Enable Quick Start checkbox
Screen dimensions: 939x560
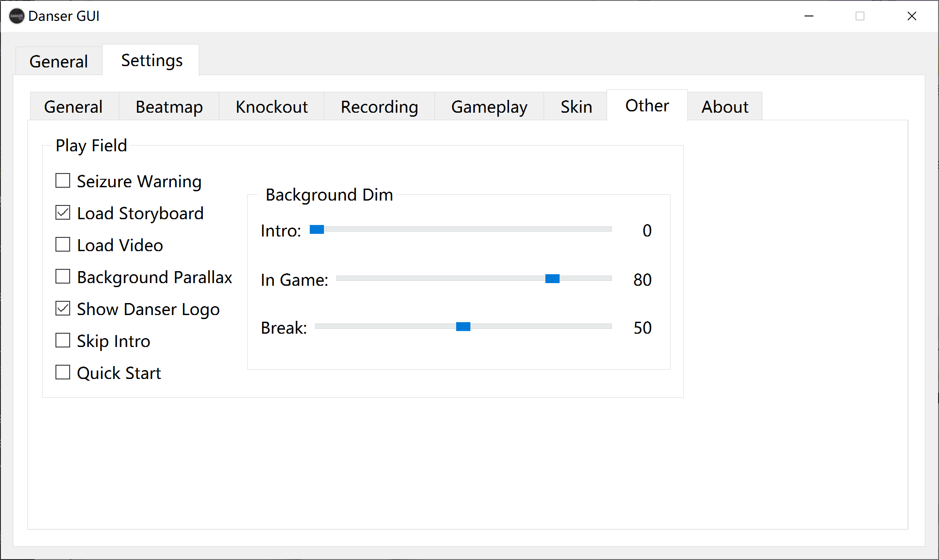point(63,373)
